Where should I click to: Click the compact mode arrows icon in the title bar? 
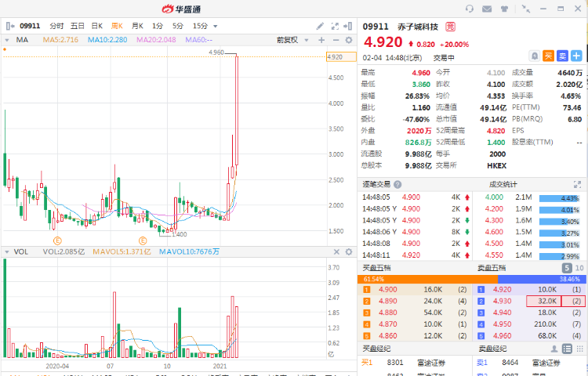tap(526, 9)
